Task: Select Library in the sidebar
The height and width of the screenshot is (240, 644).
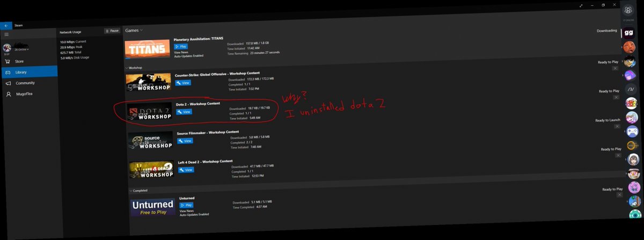Action: click(29, 72)
